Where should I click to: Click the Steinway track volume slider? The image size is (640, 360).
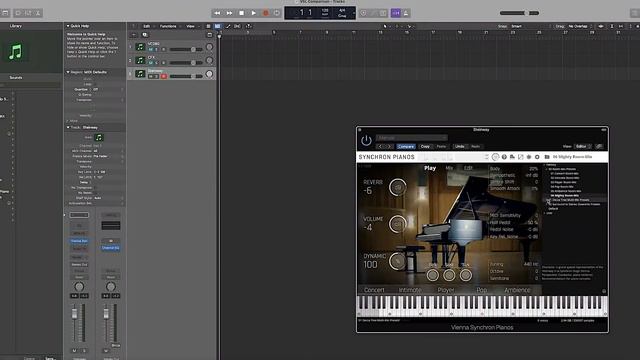186,76
